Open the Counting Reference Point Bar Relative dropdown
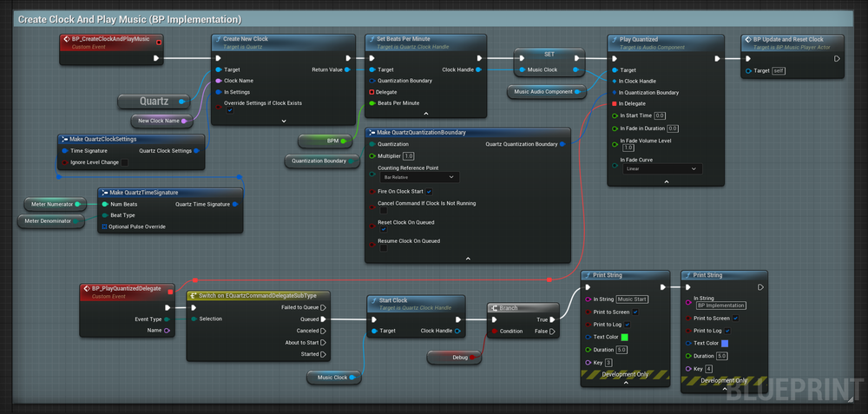Screen dimensions: 868x414 (418, 177)
